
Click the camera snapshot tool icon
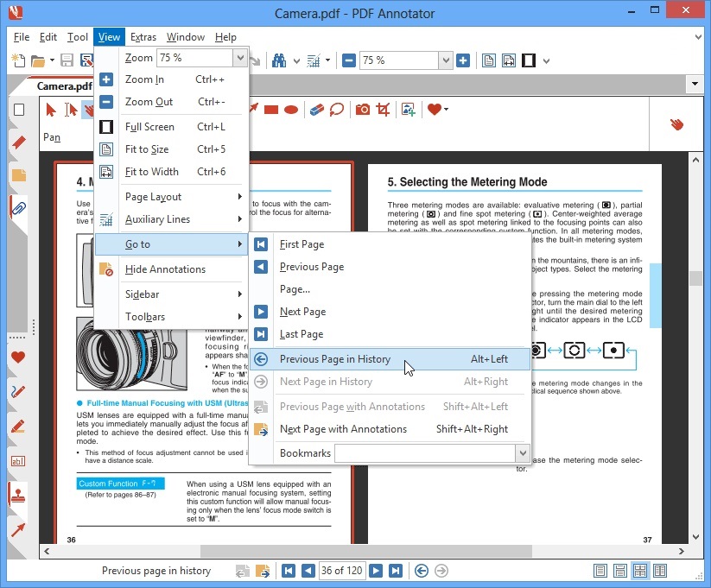pos(363,110)
